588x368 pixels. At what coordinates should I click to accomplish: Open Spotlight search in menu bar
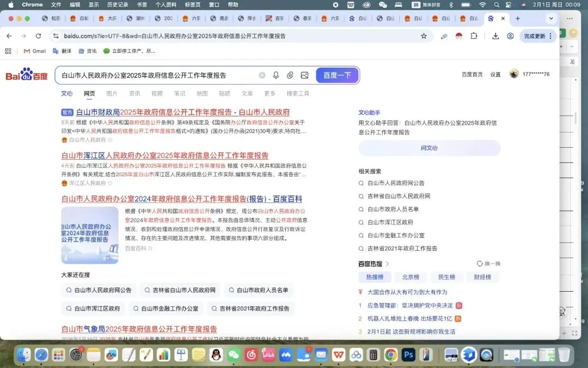[497, 4]
